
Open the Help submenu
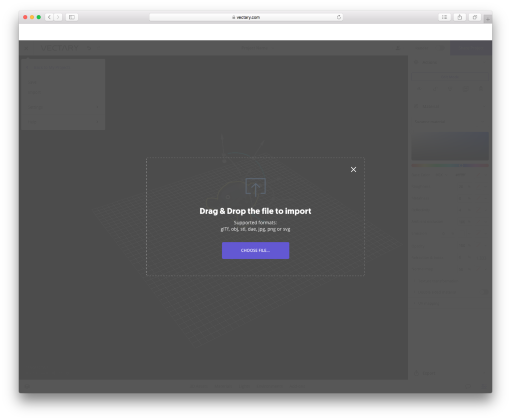tap(63, 122)
